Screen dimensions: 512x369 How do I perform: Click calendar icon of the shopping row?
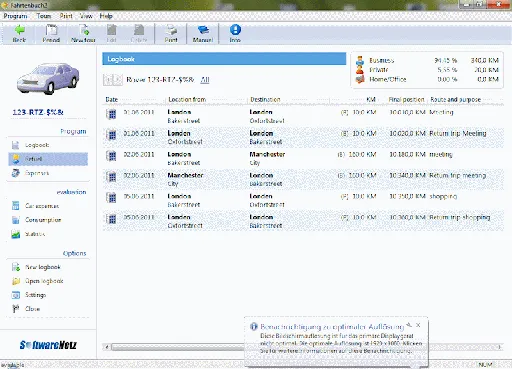(x=112, y=198)
